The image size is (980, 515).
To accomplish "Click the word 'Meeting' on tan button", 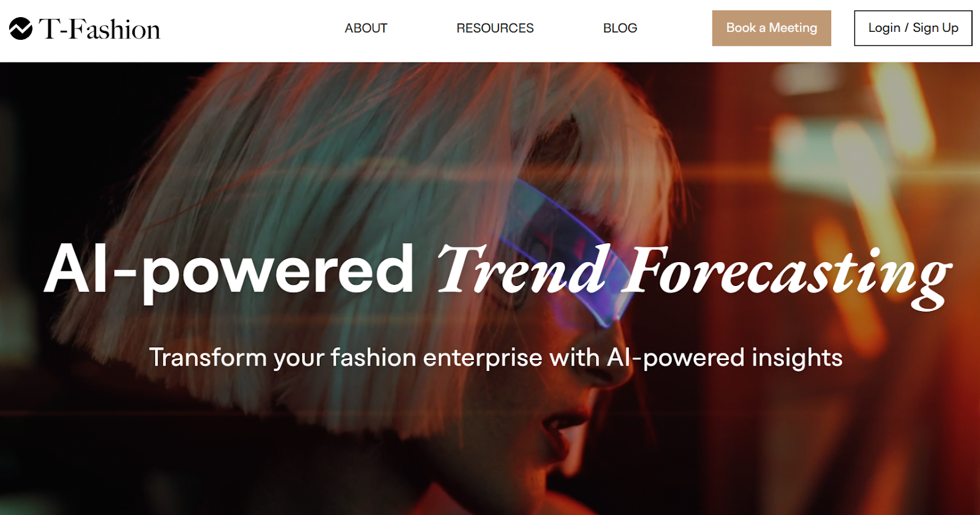I will click(x=793, y=28).
